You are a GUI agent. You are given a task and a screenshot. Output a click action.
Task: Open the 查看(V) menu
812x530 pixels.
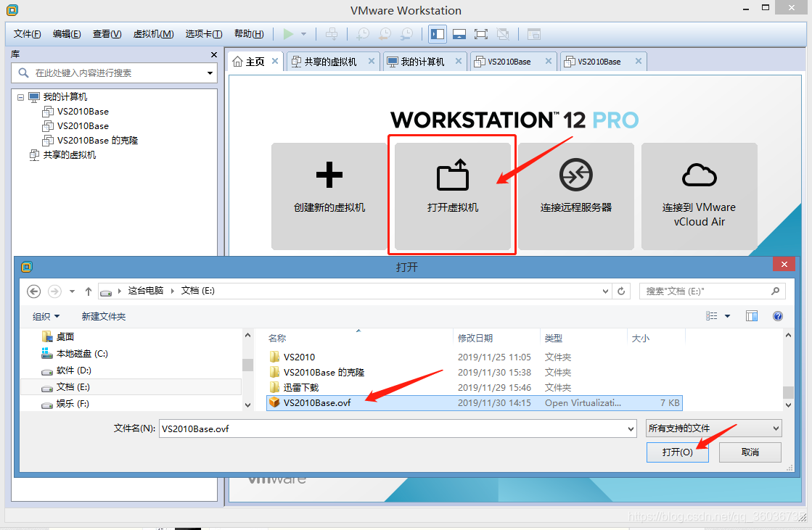point(107,34)
